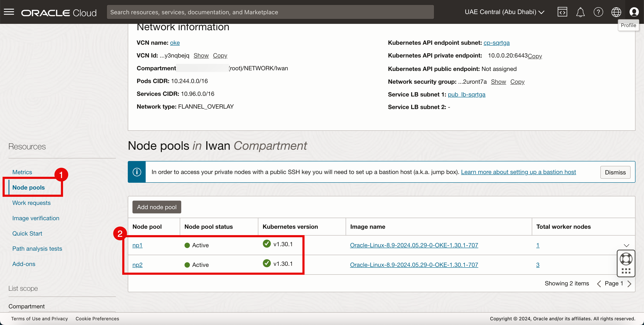
Task: Open Work requests resource section
Action: coord(32,203)
